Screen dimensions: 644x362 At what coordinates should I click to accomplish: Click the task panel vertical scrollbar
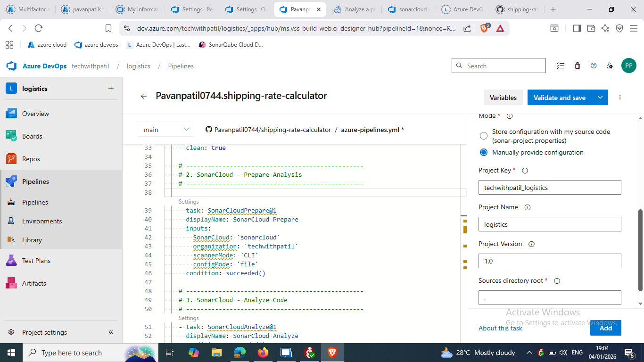(640, 250)
